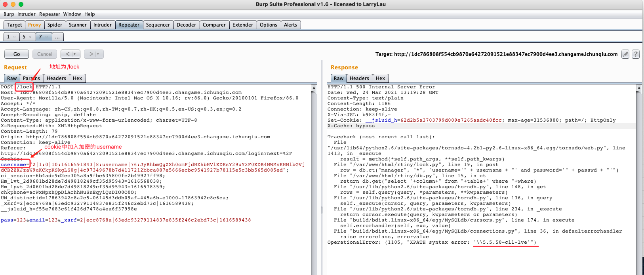Click the Date header line in the response

383,93
